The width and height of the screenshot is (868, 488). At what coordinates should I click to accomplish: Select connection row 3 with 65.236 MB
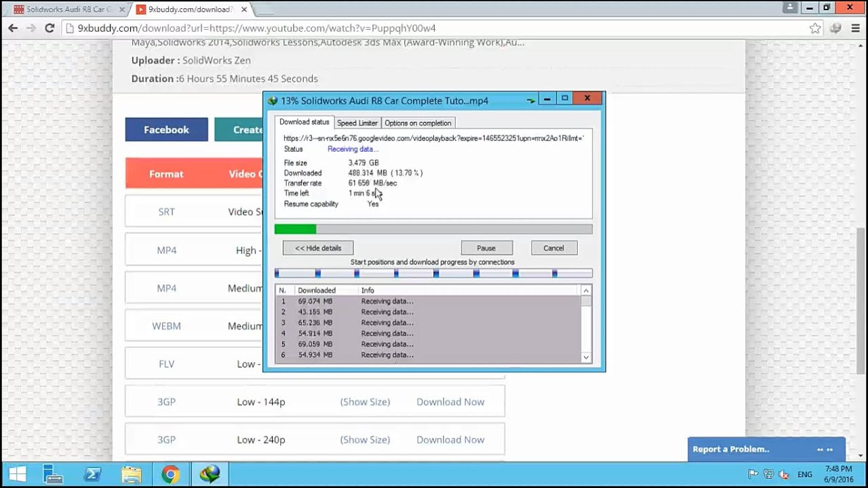(x=429, y=323)
